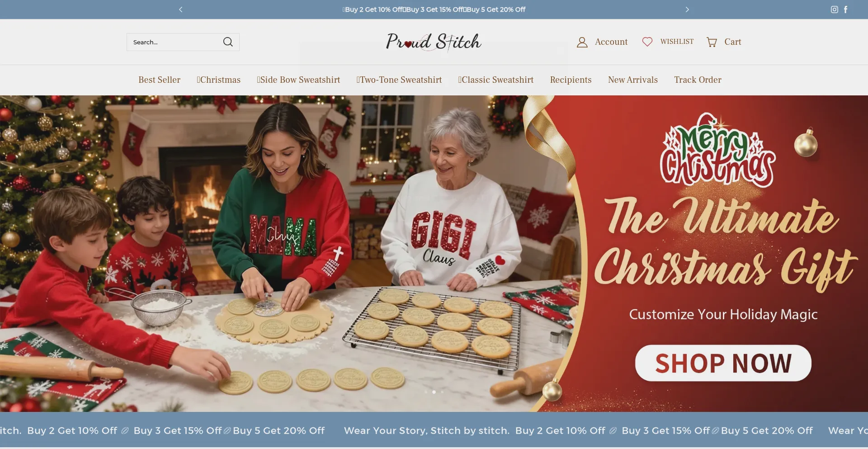Image resolution: width=868 pixels, height=449 pixels.
Task: Click the SHOP NOW button
Action: click(x=723, y=363)
